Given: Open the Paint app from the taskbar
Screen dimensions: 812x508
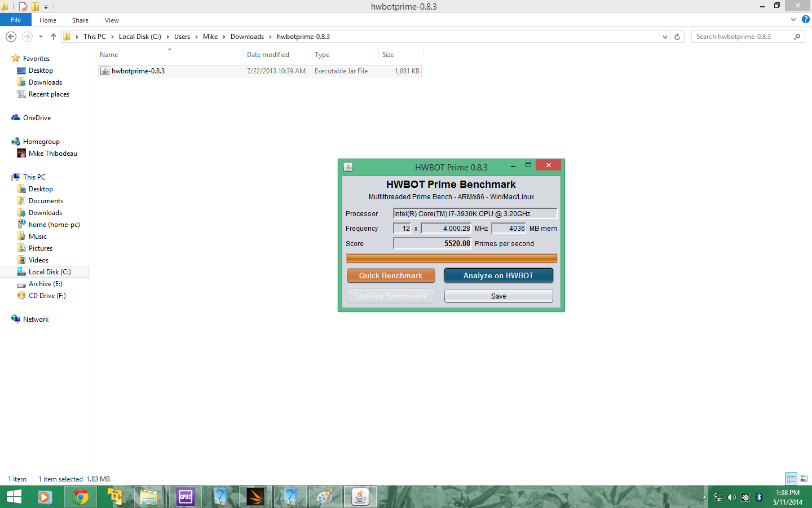Looking at the screenshot, I should pos(325,497).
